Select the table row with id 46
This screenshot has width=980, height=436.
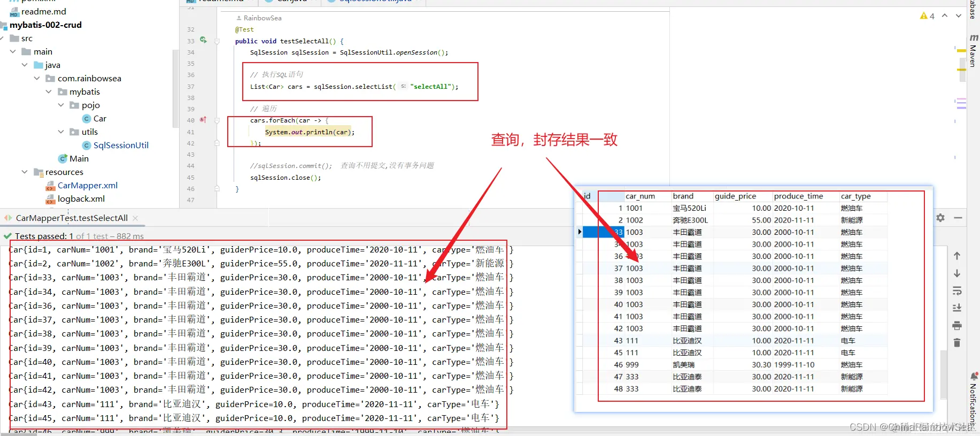pos(735,364)
